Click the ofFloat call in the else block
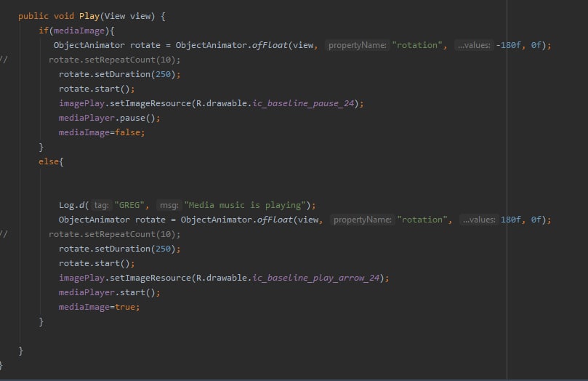 pyautogui.click(x=275, y=220)
